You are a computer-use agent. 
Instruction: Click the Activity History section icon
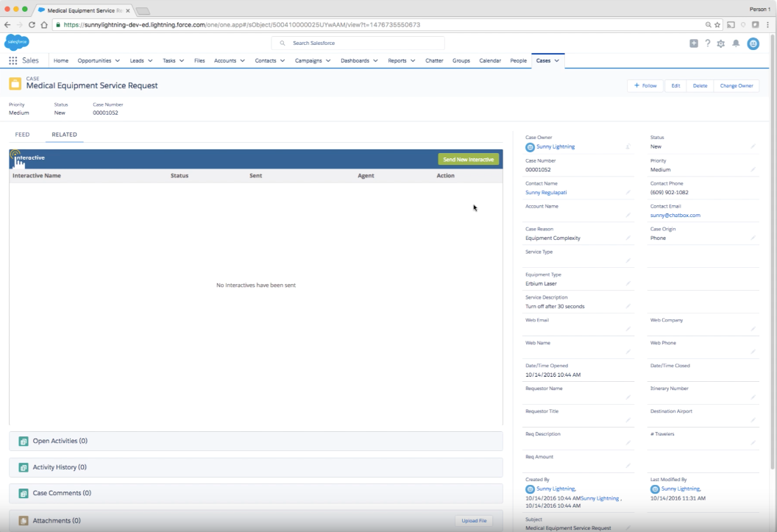(x=24, y=467)
